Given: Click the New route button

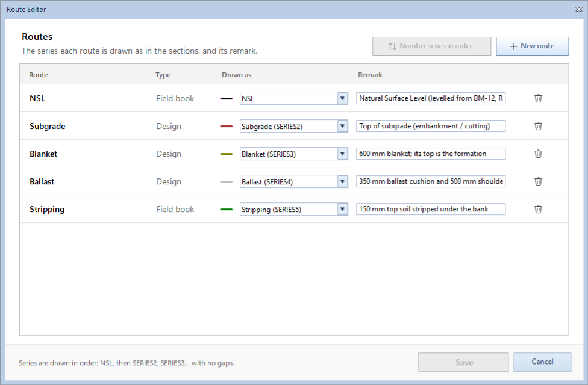Looking at the screenshot, I should pyautogui.click(x=532, y=46).
